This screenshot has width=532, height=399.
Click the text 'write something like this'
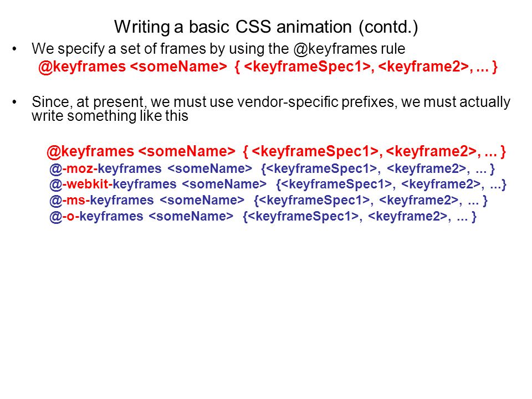110,116
